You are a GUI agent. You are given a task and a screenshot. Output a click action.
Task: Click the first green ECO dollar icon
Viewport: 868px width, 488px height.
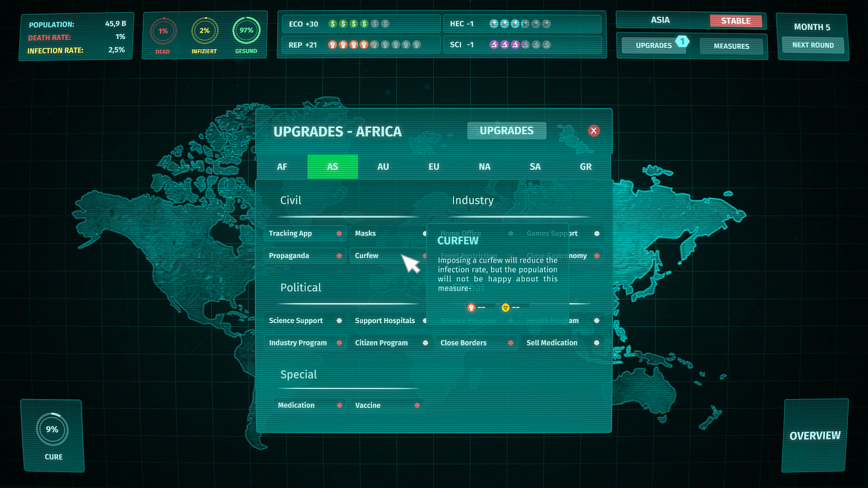pyautogui.click(x=333, y=24)
